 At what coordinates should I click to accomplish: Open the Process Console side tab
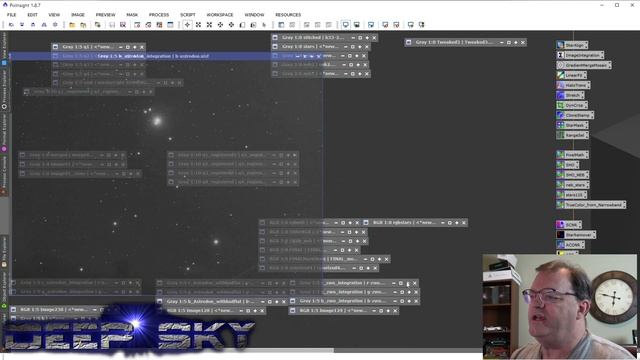coord(4,176)
